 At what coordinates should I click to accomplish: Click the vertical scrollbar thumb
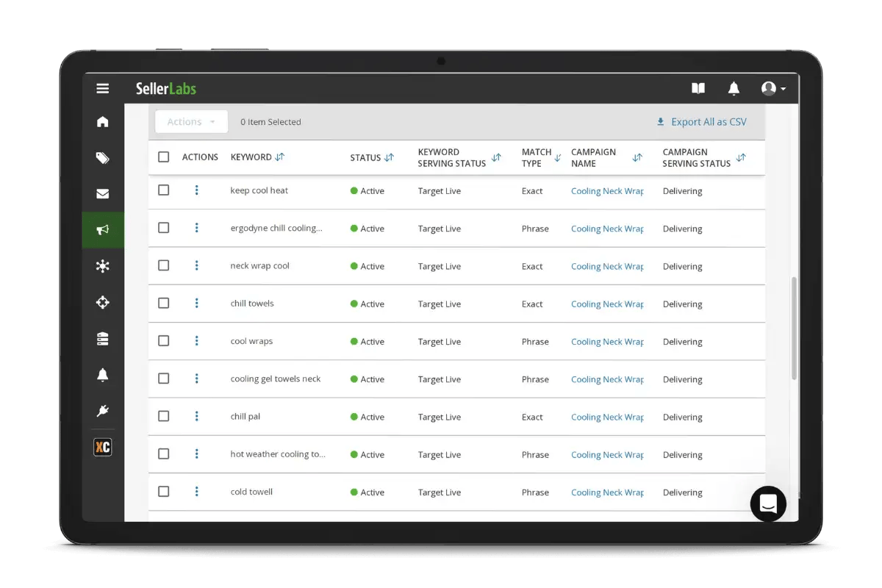coord(794,328)
